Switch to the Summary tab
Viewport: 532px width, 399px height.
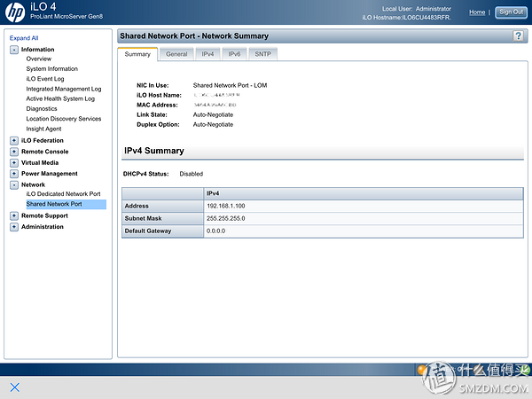coord(137,54)
